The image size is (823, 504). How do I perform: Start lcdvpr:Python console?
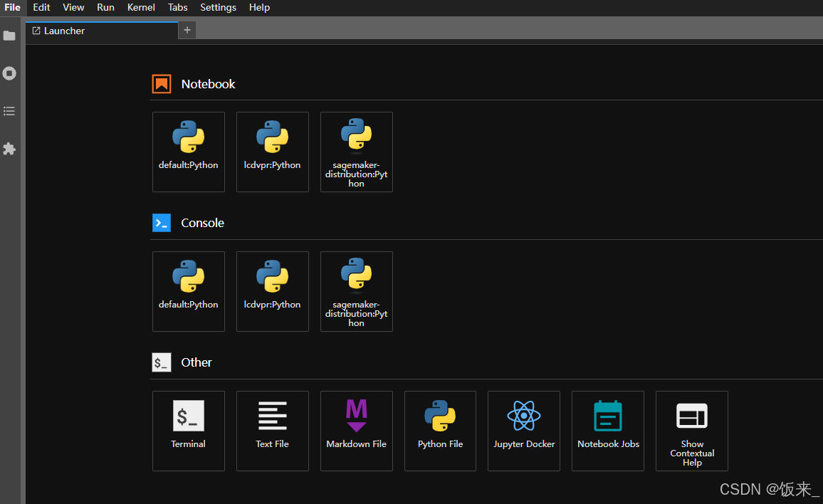273,291
